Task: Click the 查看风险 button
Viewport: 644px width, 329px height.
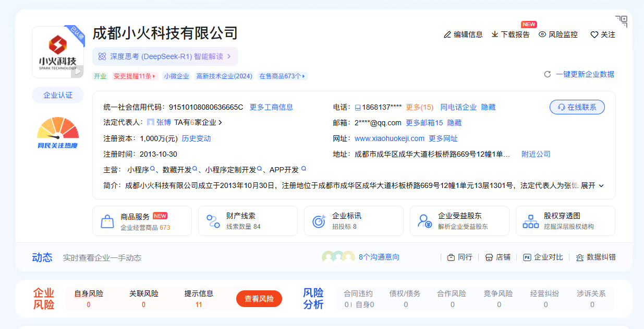Action: tap(259, 299)
